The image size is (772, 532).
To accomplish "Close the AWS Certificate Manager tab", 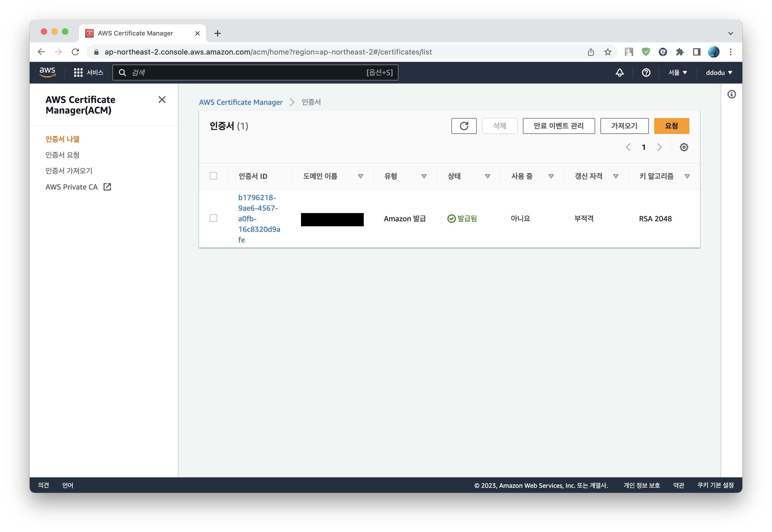I will 197,33.
